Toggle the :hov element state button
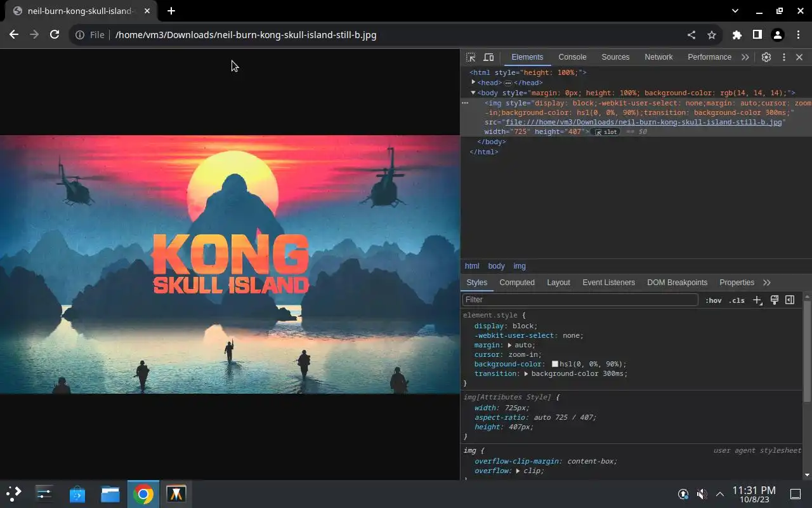Screen dimensions: 812x508 (713, 300)
